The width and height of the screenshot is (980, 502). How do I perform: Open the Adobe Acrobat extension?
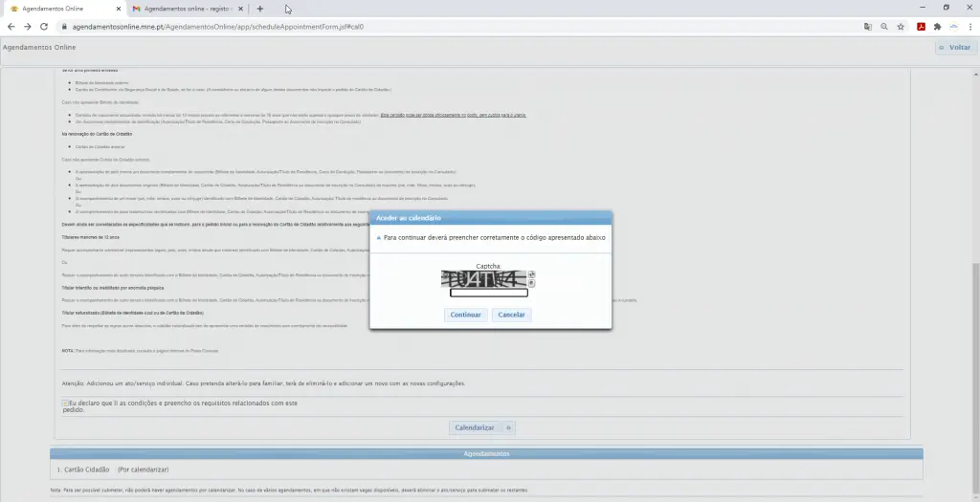coord(922,27)
